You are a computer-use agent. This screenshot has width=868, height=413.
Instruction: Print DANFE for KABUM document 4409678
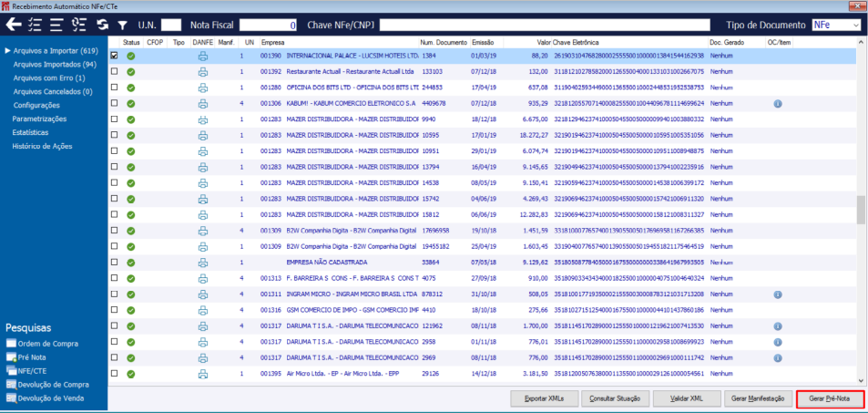click(x=202, y=103)
